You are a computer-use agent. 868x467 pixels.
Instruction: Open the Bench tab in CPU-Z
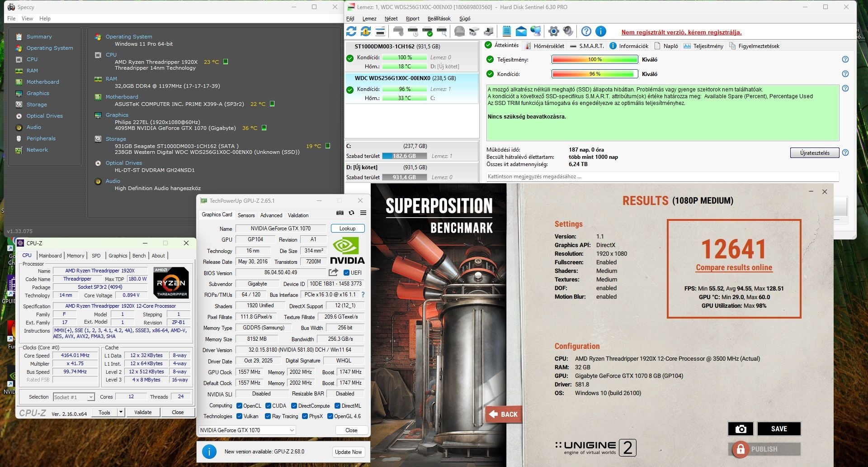(x=139, y=256)
